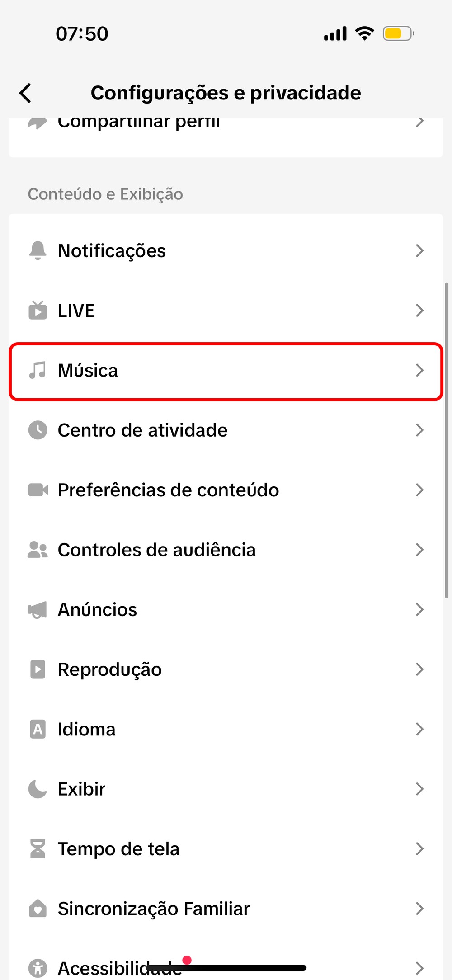The height and width of the screenshot is (980, 452).
Task: Click the vertical scrollbar indicator
Action: tap(447, 440)
